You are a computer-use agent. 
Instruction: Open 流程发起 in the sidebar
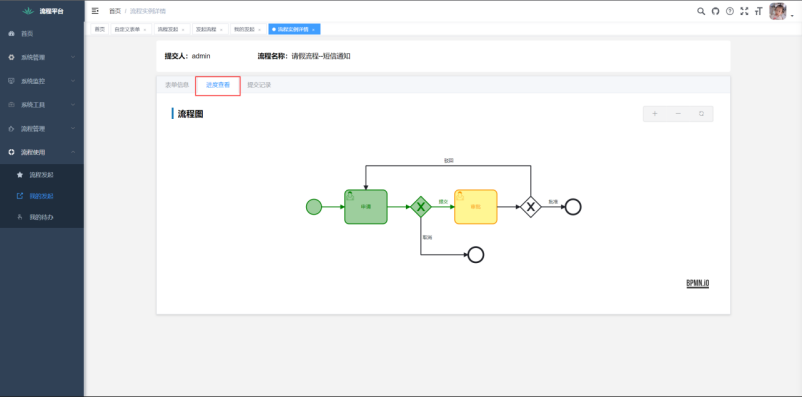click(x=41, y=175)
